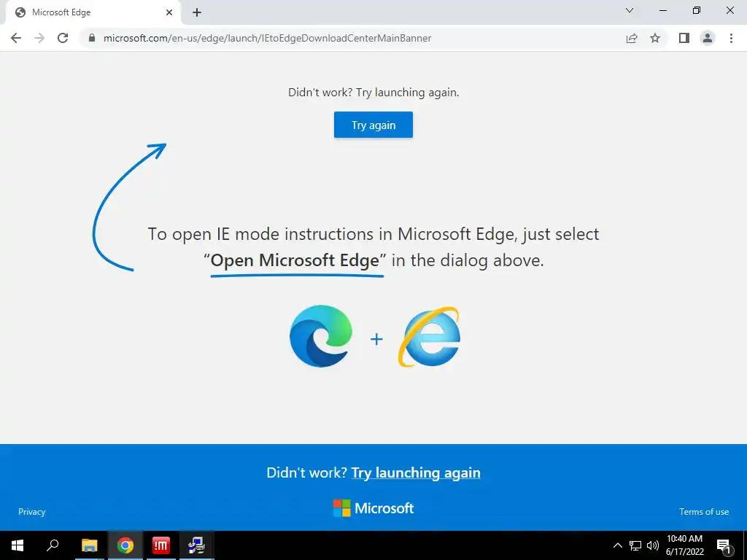Reload the page with the refresh icon
Screen dimensions: 747x560
click(x=63, y=38)
